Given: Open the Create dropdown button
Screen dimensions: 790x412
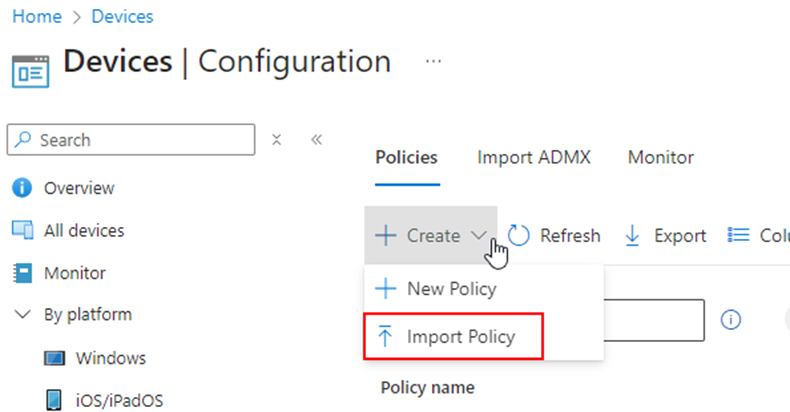Looking at the screenshot, I should pyautogui.click(x=431, y=236).
